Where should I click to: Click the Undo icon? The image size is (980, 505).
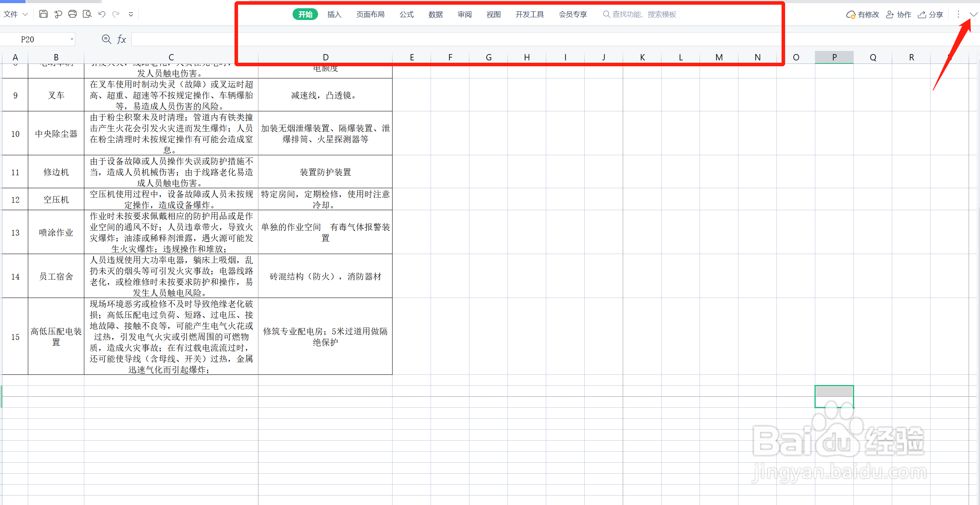(102, 14)
